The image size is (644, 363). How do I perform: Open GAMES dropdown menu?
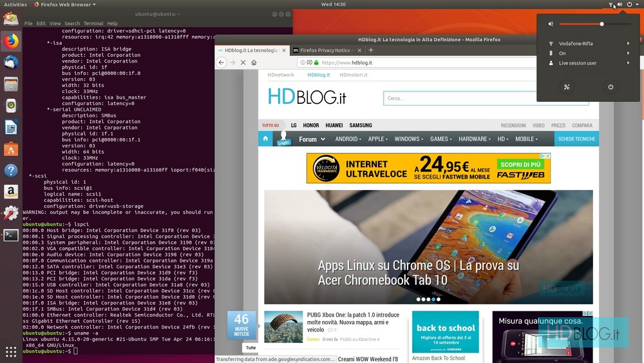(440, 139)
